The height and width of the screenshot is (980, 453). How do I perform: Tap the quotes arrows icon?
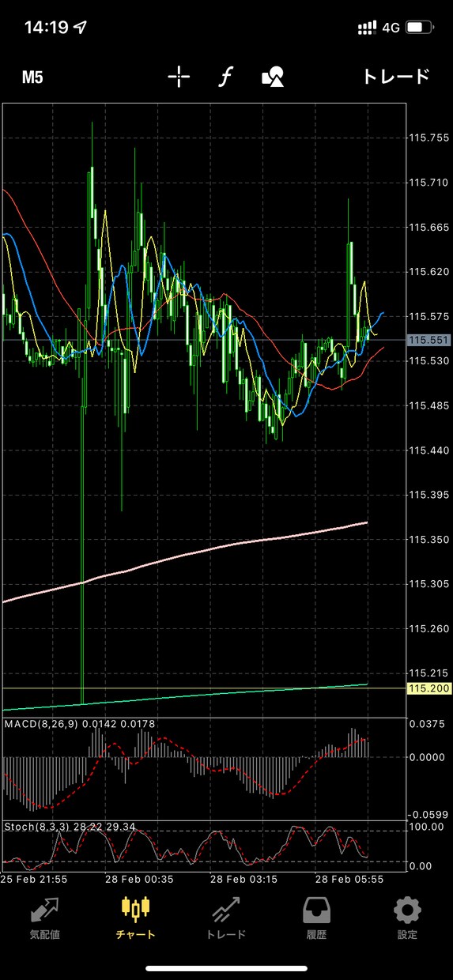click(45, 910)
